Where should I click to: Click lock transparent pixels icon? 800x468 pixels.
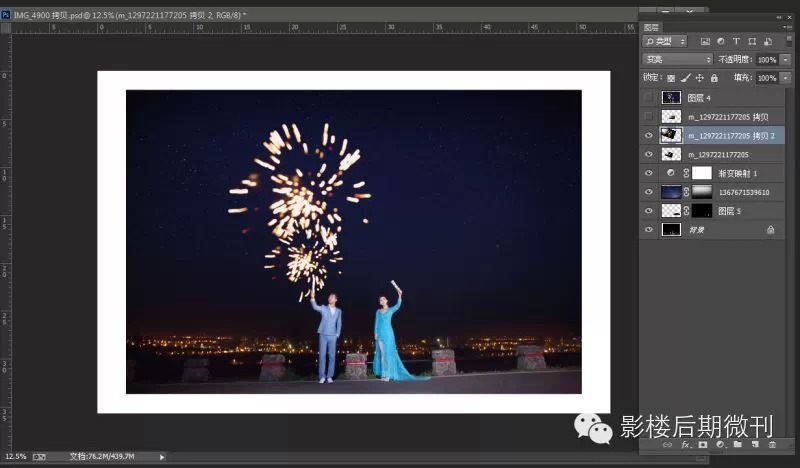click(x=671, y=78)
